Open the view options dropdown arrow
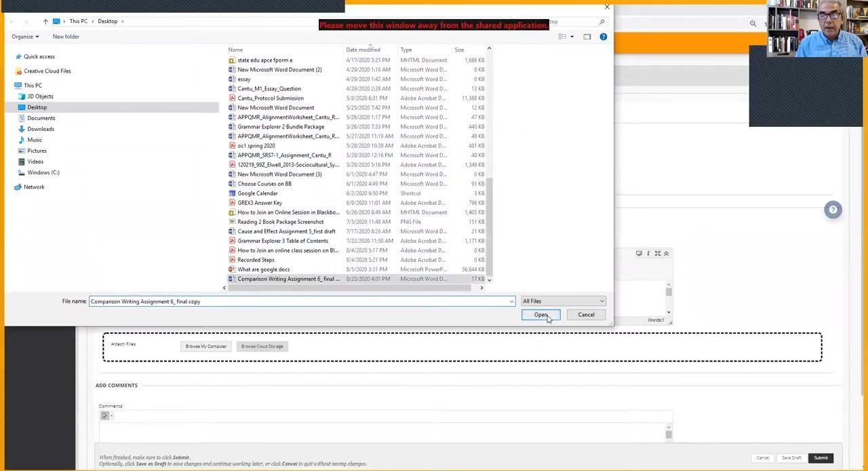This screenshot has height=471, width=868. [572, 37]
